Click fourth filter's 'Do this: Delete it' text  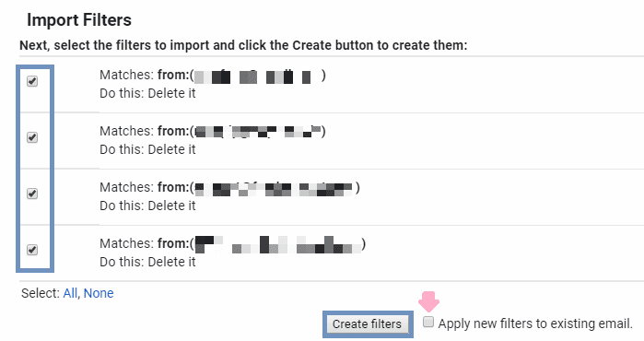(x=147, y=262)
